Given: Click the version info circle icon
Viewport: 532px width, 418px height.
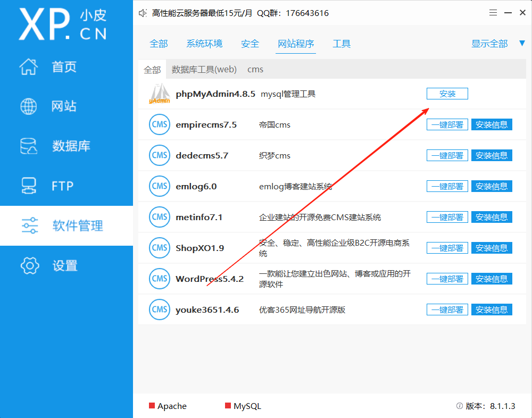Looking at the screenshot, I should [459, 406].
